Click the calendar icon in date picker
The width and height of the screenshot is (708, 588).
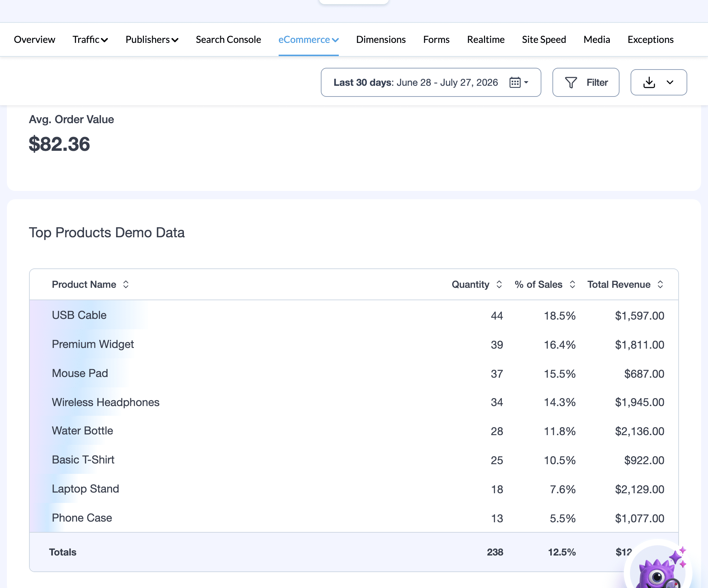[x=515, y=82]
